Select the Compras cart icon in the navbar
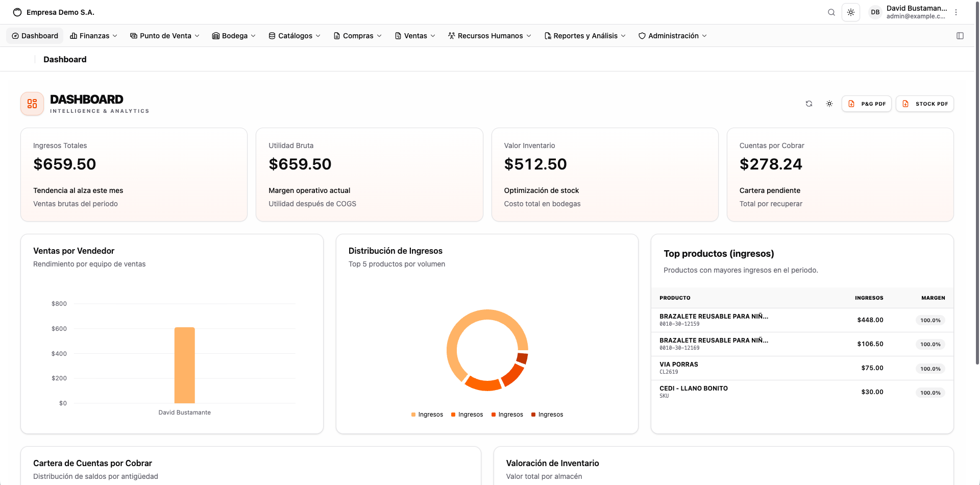 (x=336, y=36)
